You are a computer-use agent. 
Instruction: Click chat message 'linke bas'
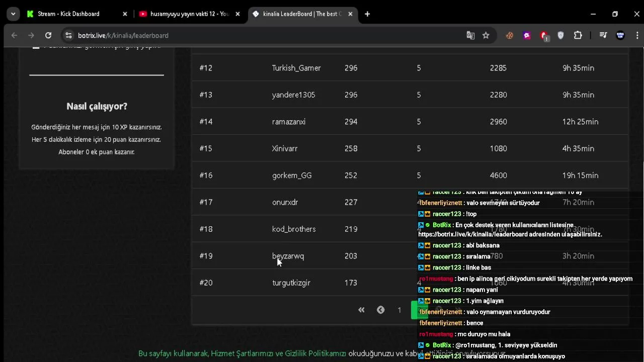478,267
